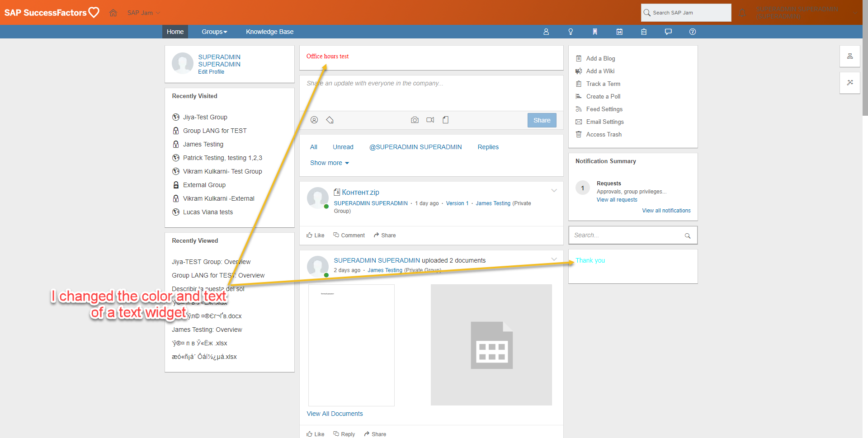
Task: Click the home icon in the orange header
Action: pos(113,13)
